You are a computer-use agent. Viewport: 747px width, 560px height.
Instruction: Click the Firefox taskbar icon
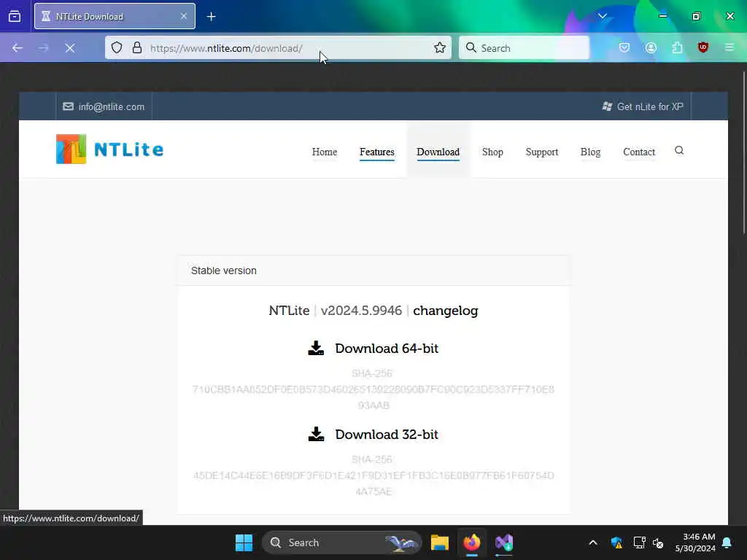[x=472, y=542]
